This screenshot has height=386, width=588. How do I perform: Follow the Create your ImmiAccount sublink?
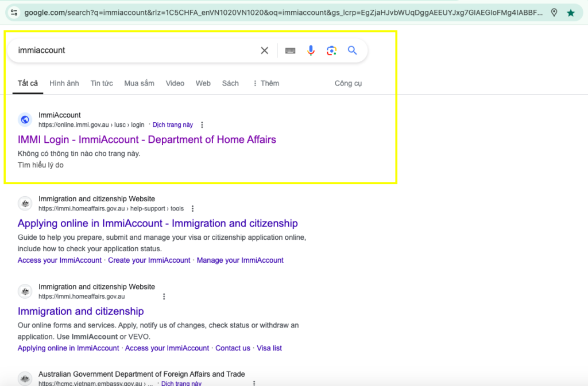149,260
